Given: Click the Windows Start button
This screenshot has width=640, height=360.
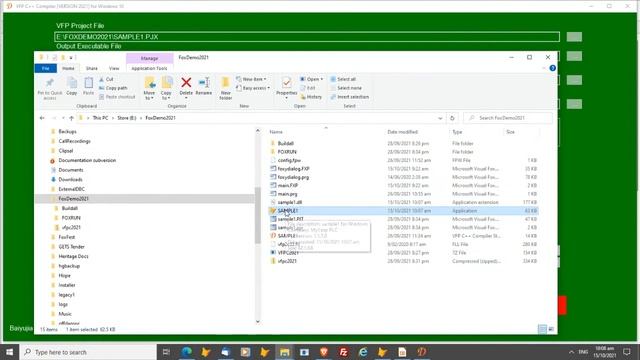Looking at the screenshot, I should 9,352.
